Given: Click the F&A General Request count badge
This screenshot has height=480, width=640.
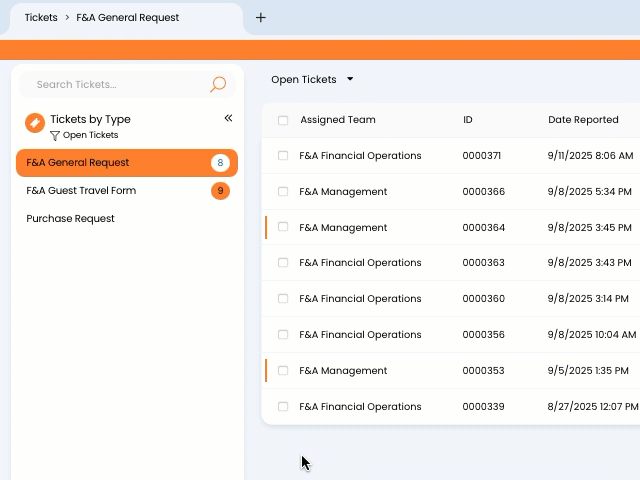Looking at the screenshot, I should [x=220, y=163].
